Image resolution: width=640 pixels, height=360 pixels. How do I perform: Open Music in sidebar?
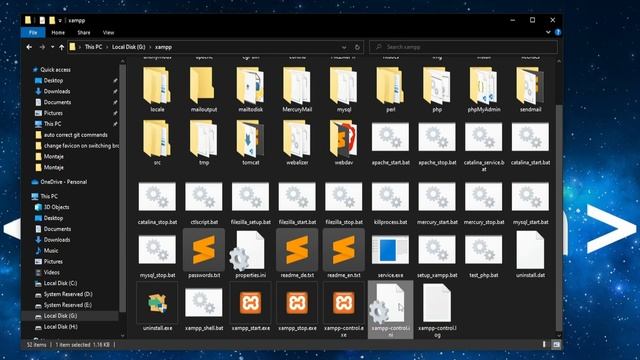point(51,251)
